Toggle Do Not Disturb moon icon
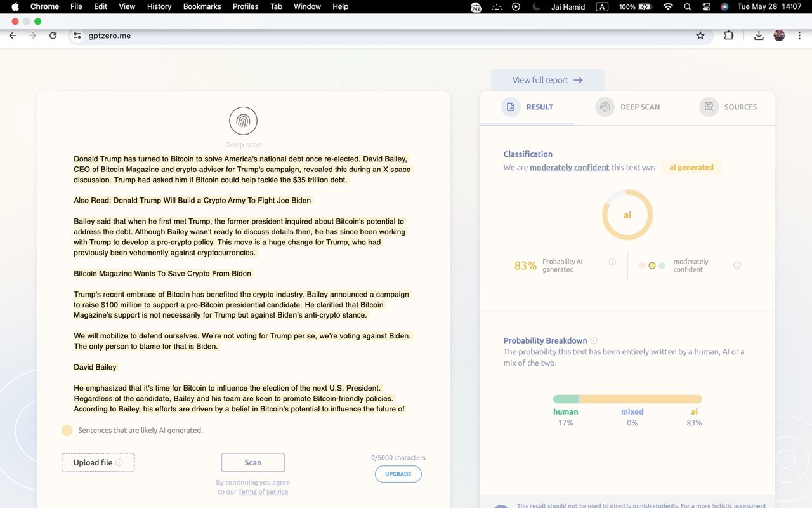Image resolution: width=812 pixels, height=508 pixels. pos(536,6)
